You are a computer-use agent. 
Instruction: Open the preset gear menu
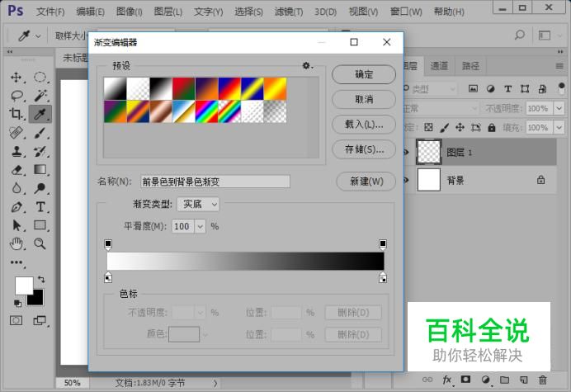307,65
